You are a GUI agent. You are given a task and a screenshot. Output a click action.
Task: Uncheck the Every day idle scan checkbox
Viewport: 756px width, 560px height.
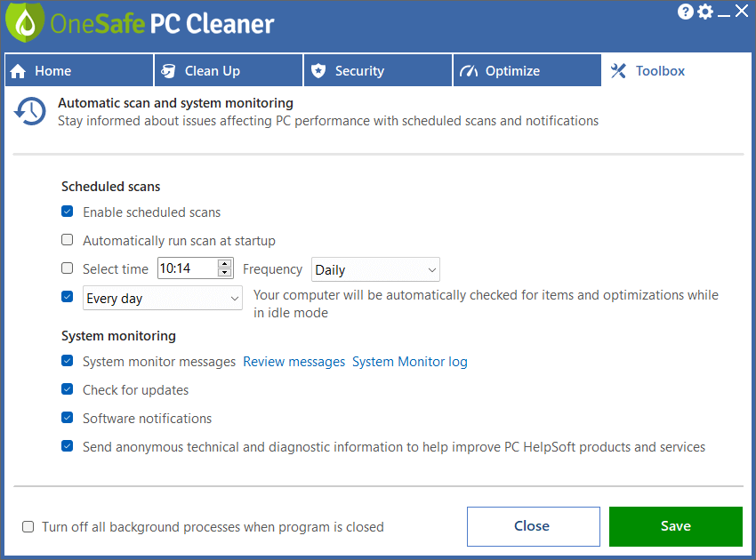(x=68, y=297)
